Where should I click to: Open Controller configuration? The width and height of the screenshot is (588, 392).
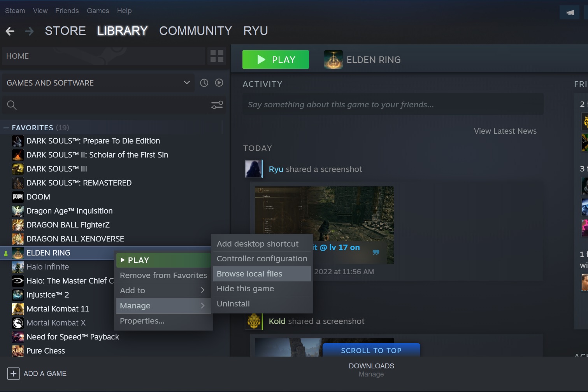coord(262,259)
